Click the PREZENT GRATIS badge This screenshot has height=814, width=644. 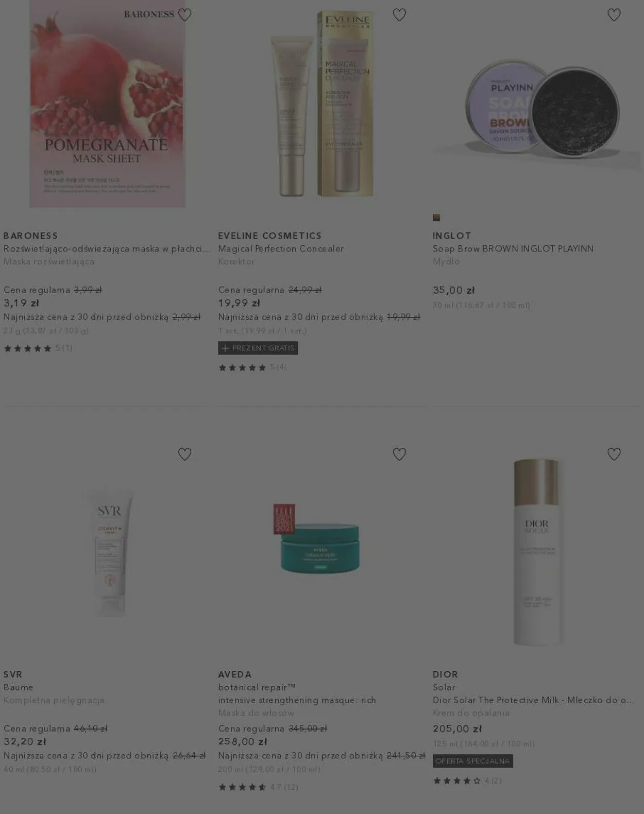pos(258,348)
